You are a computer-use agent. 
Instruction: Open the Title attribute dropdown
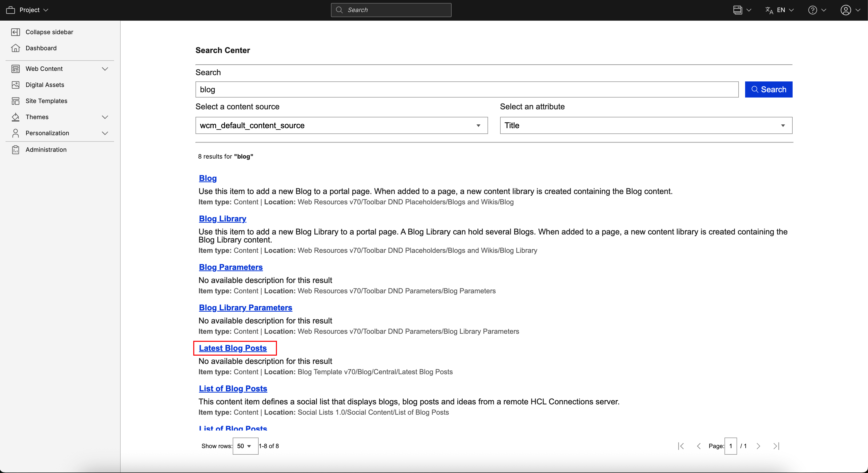tap(646, 125)
